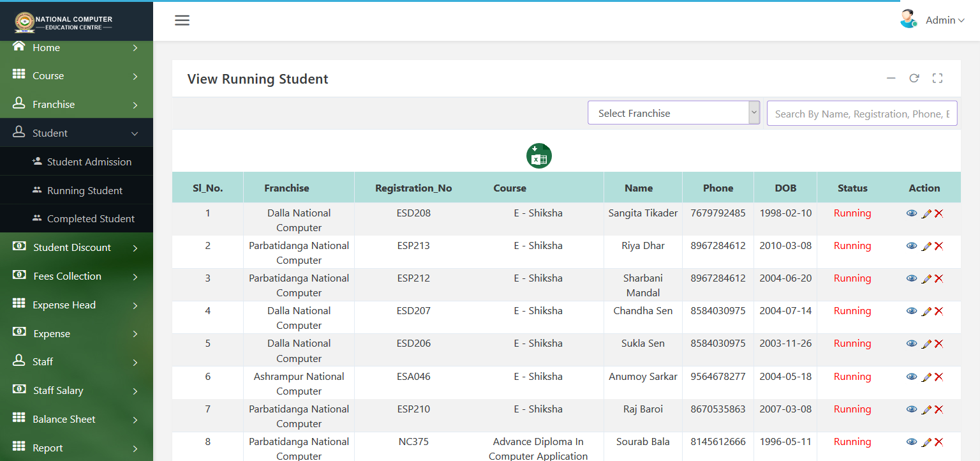
Task: Expand the Fees Collection menu
Action: (x=77, y=276)
